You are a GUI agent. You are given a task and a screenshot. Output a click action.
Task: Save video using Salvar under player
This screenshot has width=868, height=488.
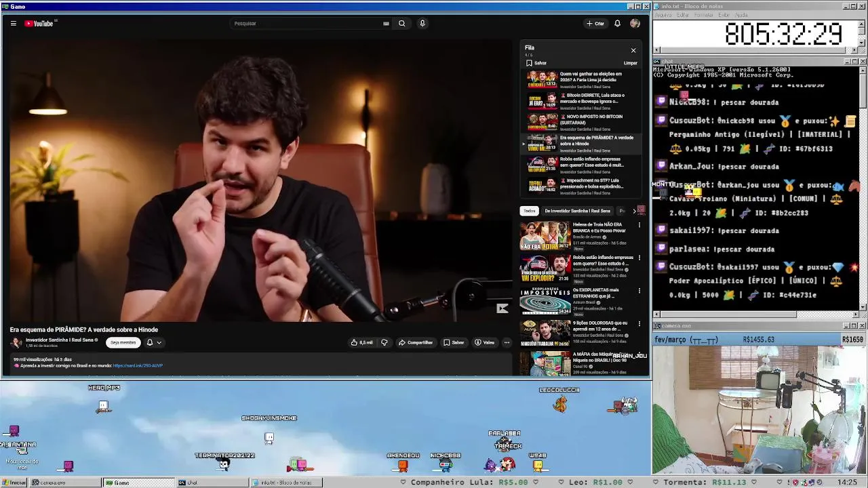454,342
